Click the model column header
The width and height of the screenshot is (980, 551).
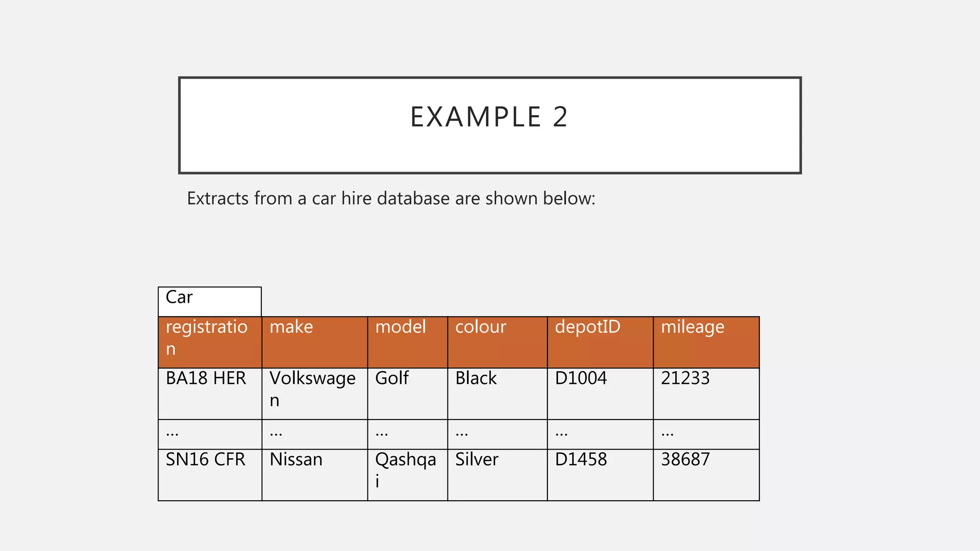point(408,342)
